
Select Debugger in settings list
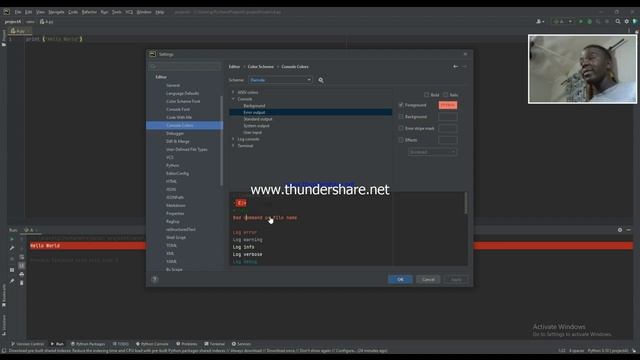pos(175,133)
